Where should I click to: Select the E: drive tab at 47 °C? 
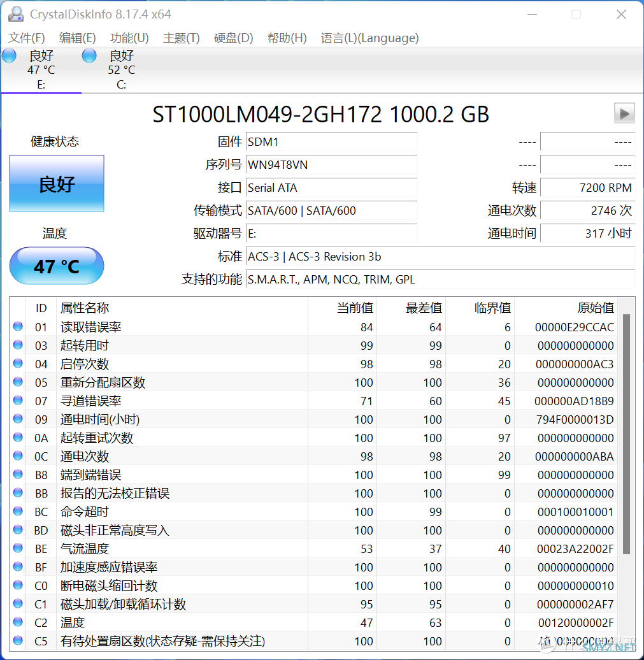coord(41,69)
